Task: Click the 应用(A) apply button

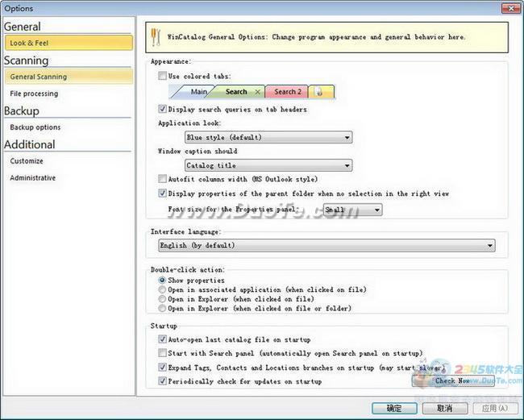Action: tap(495, 408)
